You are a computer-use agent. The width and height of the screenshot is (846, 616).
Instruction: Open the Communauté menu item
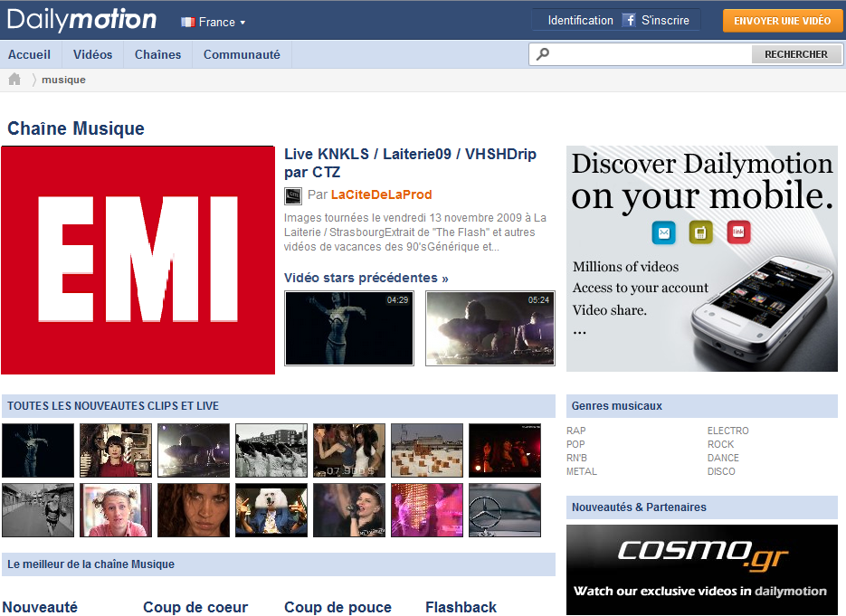242,54
